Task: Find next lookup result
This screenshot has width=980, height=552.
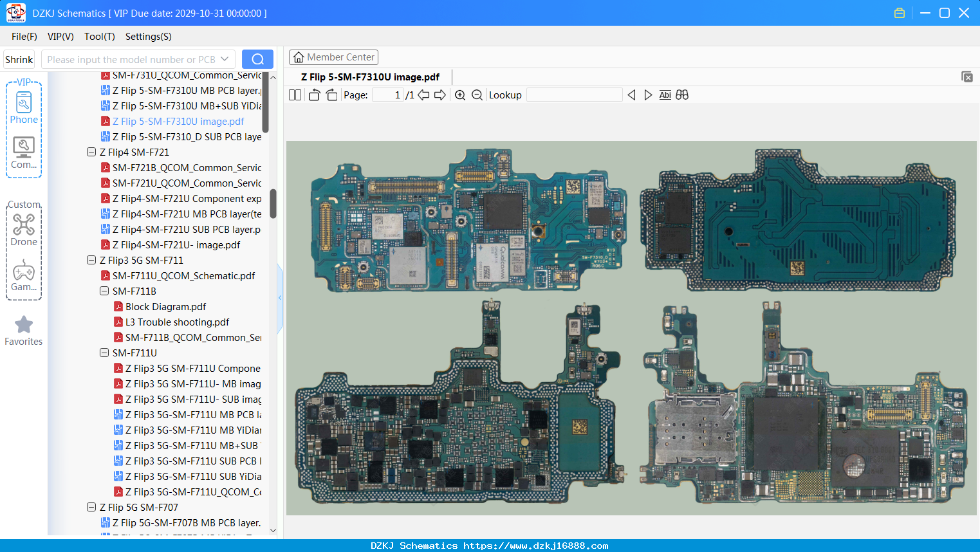Action: coord(648,95)
